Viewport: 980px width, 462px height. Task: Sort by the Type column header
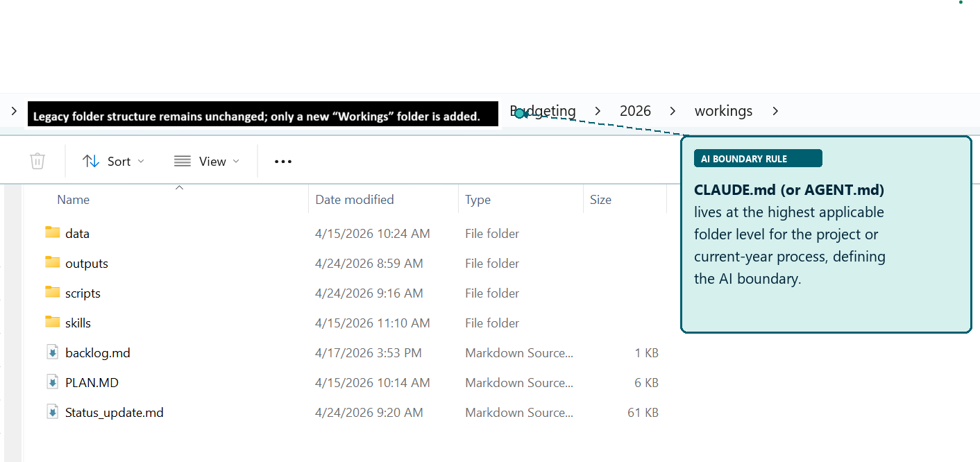click(x=478, y=200)
